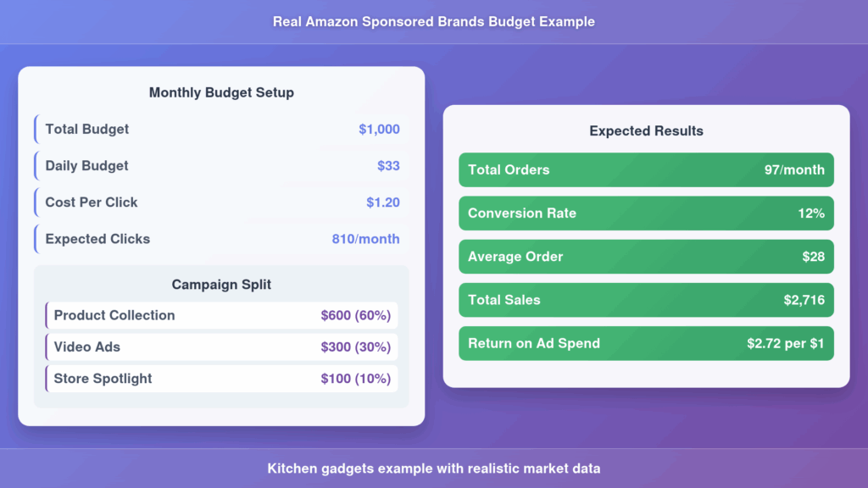Click the title Real Amazon Sponsored Brands Budget Example
Image resolution: width=868 pixels, height=488 pixels.
pos(433,22)
